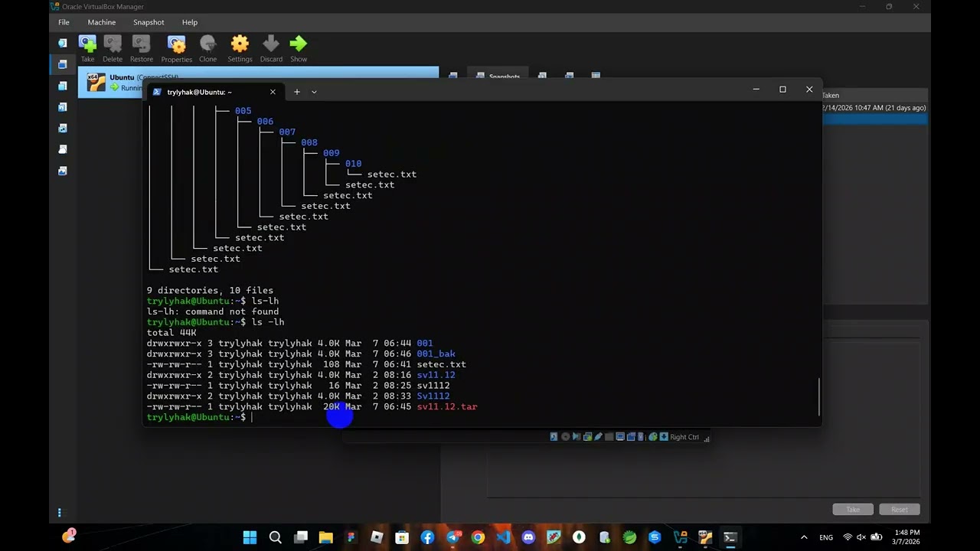Click the hard disk indicator in VM status bar
The image size is (980, 551).
554,437
